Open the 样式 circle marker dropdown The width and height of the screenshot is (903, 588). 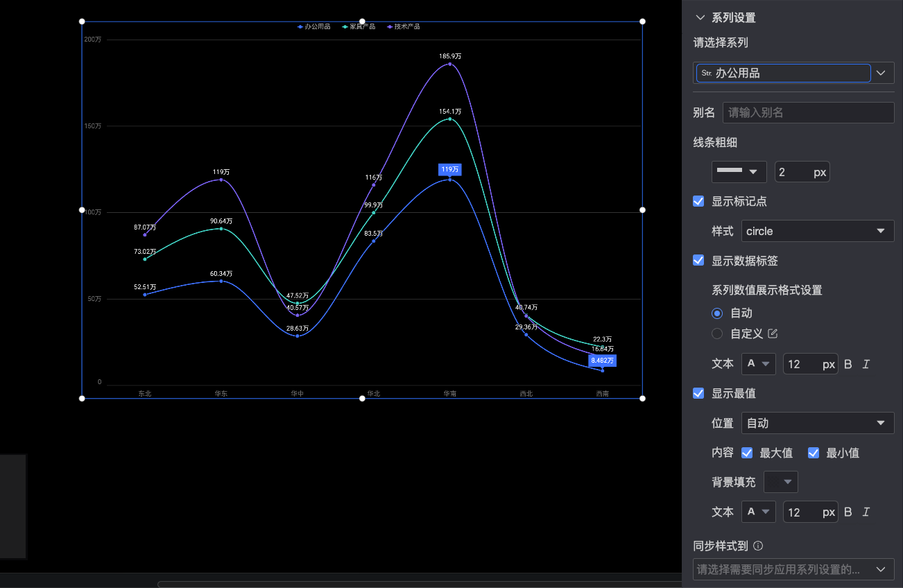(x=818, y=231)
